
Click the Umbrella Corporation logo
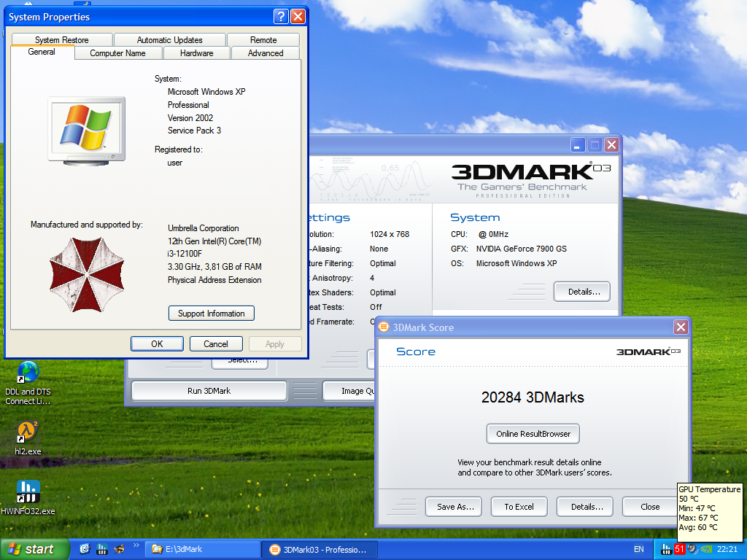(87, 275)
